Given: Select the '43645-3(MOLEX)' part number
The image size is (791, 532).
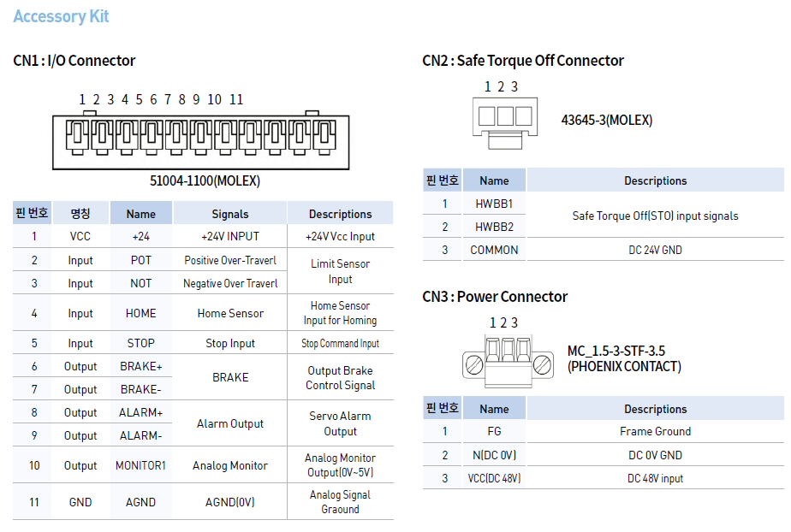Looking at the screenshot, I should click(607, 120).
